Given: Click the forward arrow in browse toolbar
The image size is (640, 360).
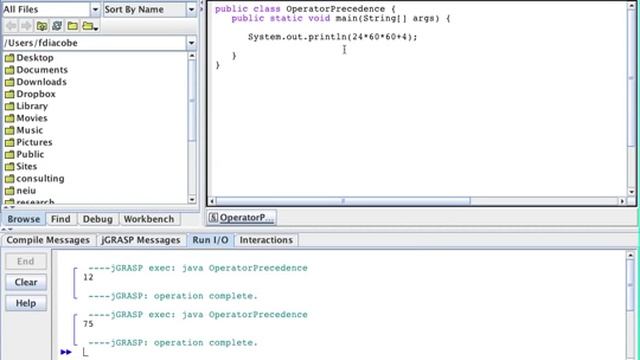Looking at the screenshot, I should point(27,26).
